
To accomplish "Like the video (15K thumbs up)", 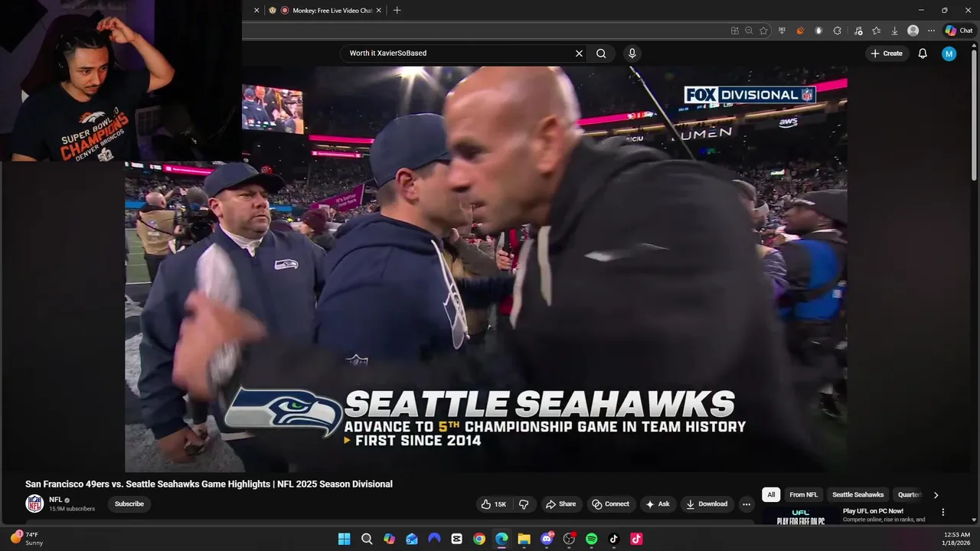I will tap(493, 504).
